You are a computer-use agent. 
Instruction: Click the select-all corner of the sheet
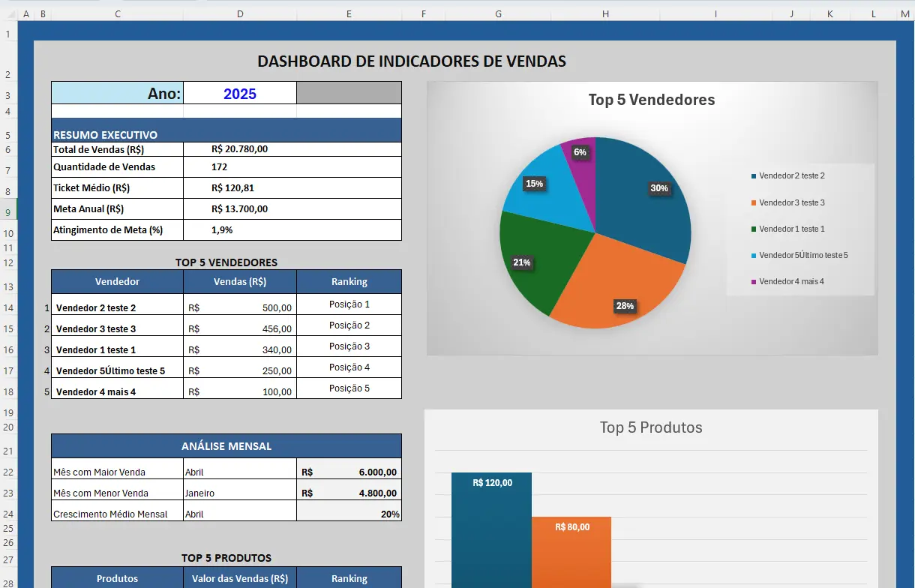(x=8, y=13)
